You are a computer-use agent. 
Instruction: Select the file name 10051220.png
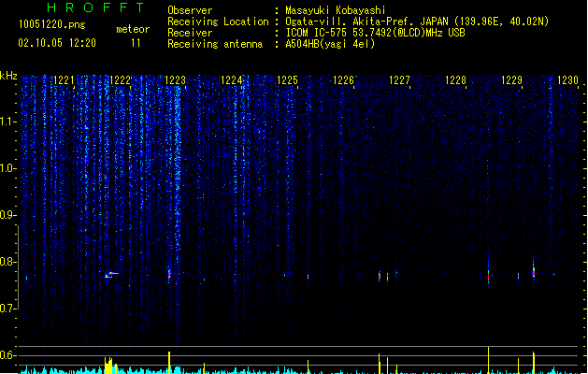[x=52, y=24]
